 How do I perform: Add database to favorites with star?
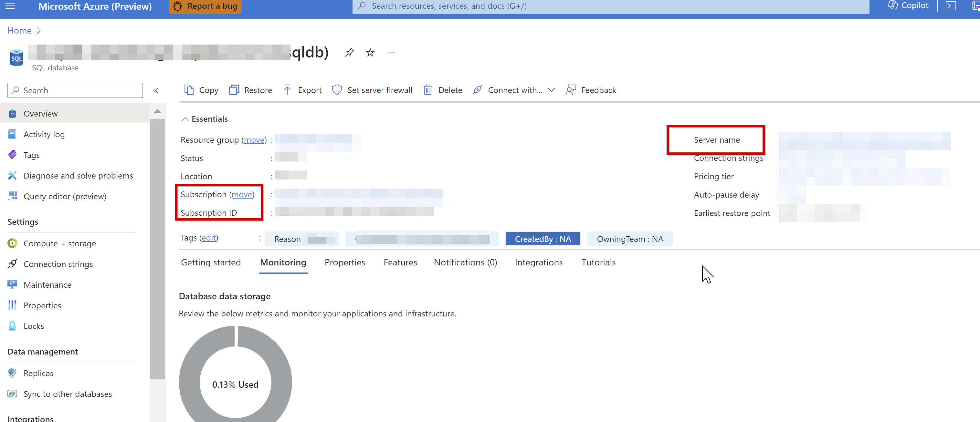[x=369, y=52]
